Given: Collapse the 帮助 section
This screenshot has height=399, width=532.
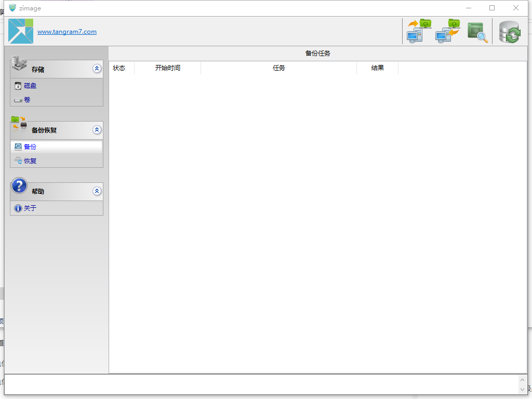Looking at the screenshot, I should click(97, 191).
